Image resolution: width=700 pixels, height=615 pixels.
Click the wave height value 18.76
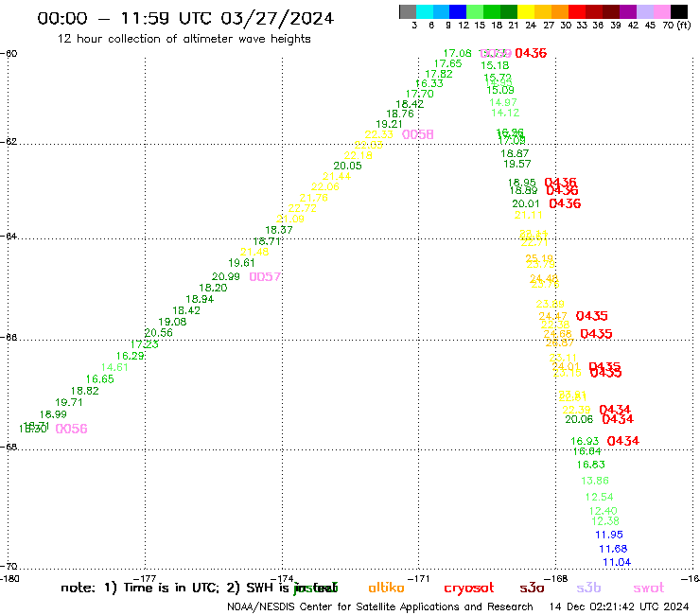(x=400, y=114)
